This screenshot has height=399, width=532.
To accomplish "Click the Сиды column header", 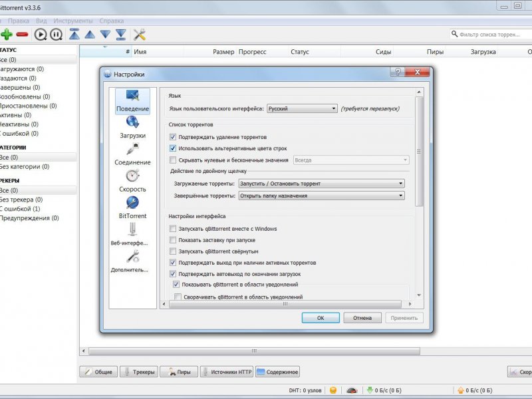I will pyautogui.click(x=367, y=52).
